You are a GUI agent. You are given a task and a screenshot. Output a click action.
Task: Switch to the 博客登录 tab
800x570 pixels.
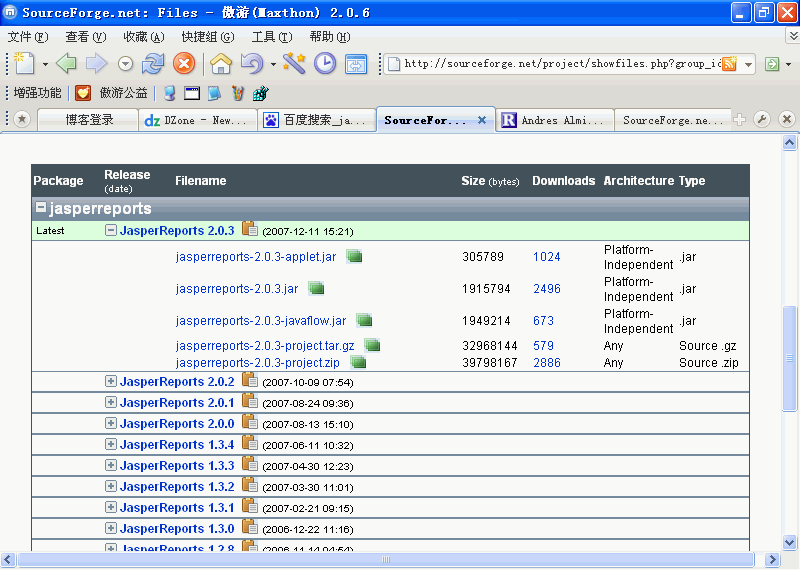coord(88,120)
